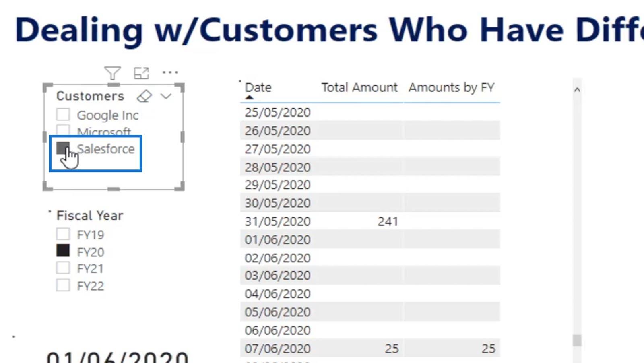Select the 04/06/2020 date cell
This screenshot has width=644, height=363.
(277, 294)
